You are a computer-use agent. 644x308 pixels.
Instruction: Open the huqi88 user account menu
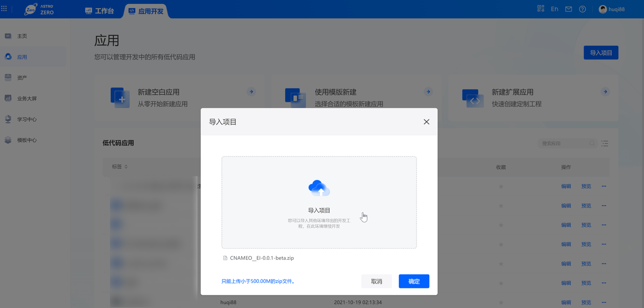(612, 9)
